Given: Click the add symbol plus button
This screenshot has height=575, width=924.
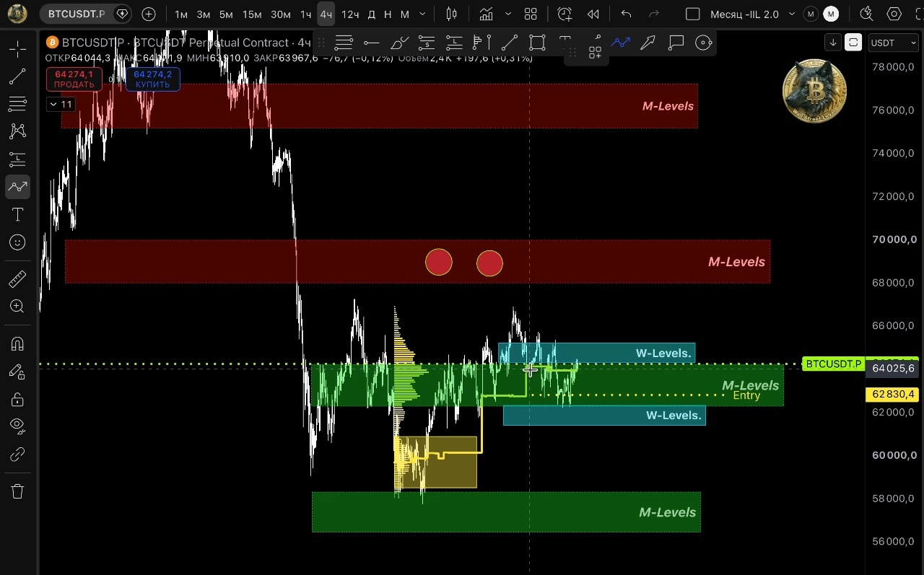Looking at the screenshot, I should point(149,14).
